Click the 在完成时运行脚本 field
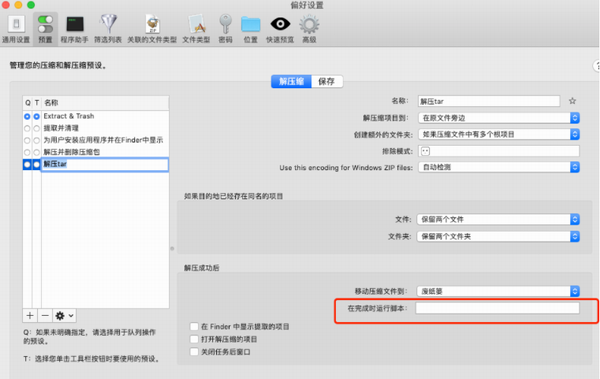The width and height of the screenshot is (600, 379). point(497,308)
